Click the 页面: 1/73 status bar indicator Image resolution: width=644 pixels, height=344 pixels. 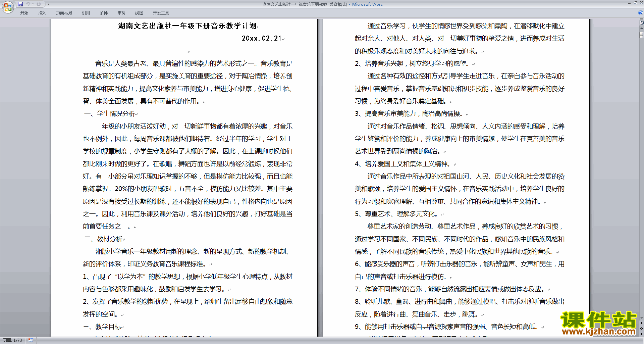tap(13, 340)
